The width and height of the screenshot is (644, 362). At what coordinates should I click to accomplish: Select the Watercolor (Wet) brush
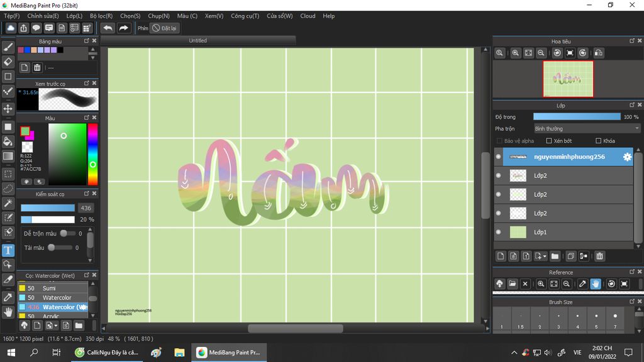pos(53,307)
